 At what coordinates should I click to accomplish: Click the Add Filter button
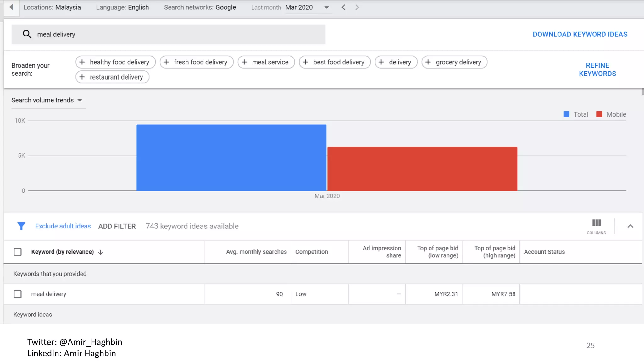tap(117, 226)
